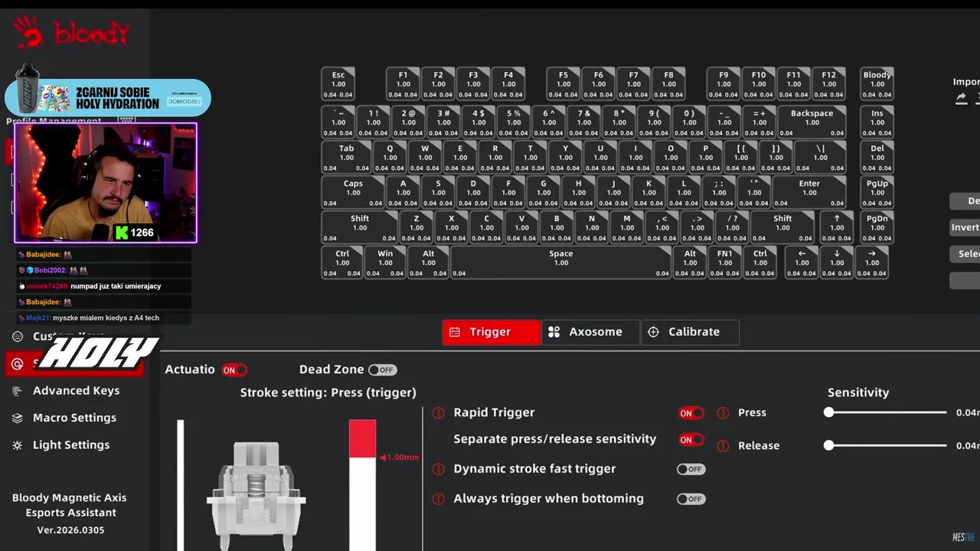This screenshot has height=551, width=980.
Task: Open the Trigger tab
Action: coord(491,332)
